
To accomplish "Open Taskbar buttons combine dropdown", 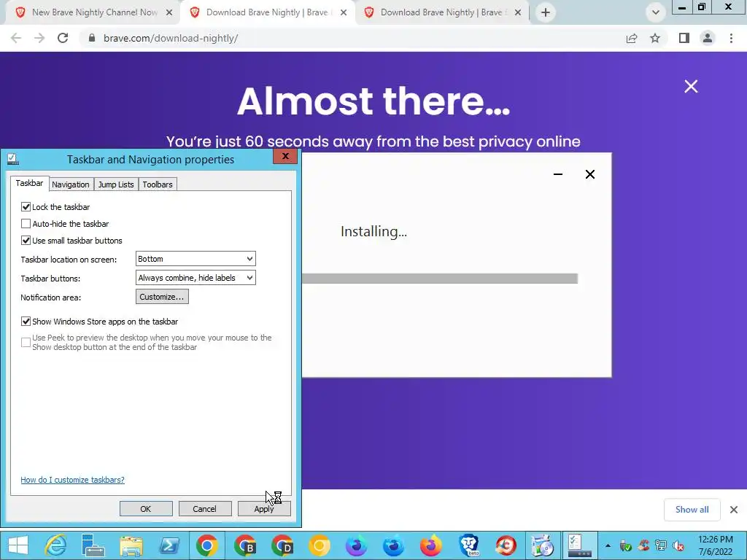I will pyautogui.click(x=196, y=278).
